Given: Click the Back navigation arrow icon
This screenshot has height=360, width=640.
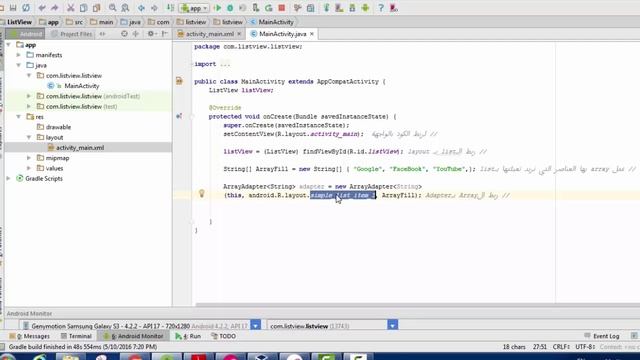Looking at the screenshot, I should click(141, 8).
